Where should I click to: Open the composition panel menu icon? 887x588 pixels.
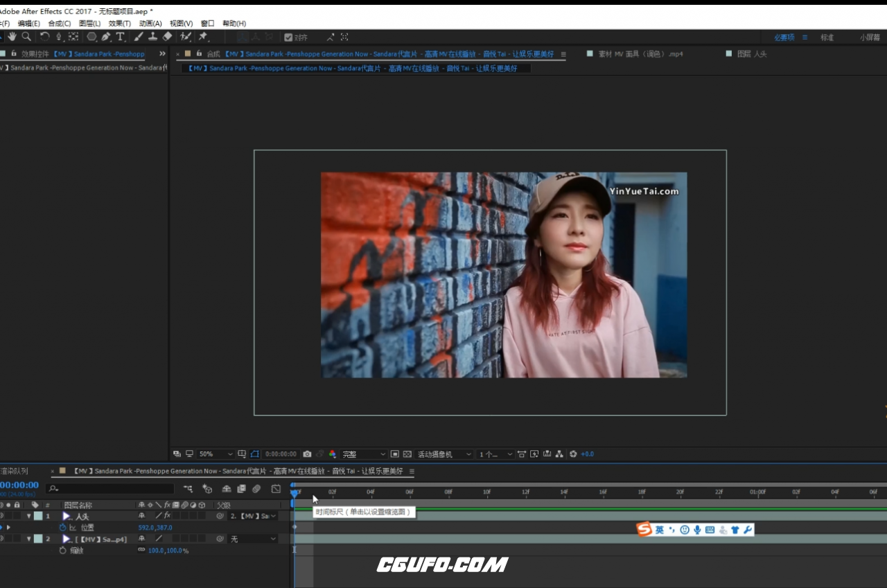pyautogui.click(x=563, y=54)
